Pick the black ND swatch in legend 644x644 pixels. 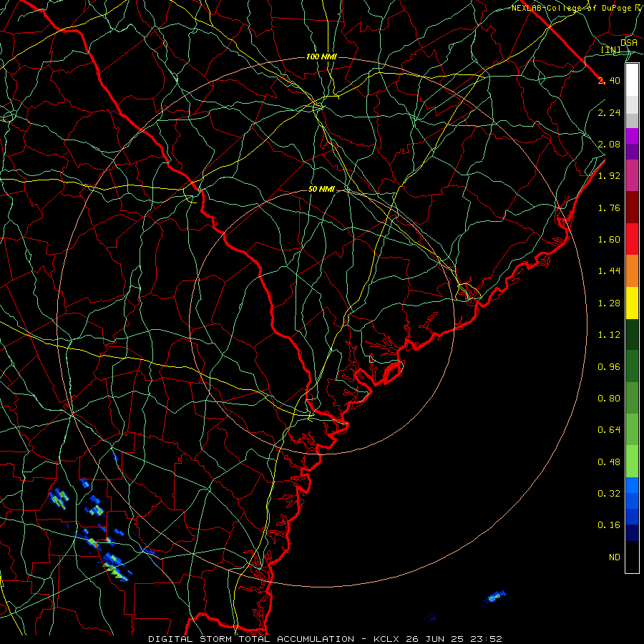[x=632, y=557]
